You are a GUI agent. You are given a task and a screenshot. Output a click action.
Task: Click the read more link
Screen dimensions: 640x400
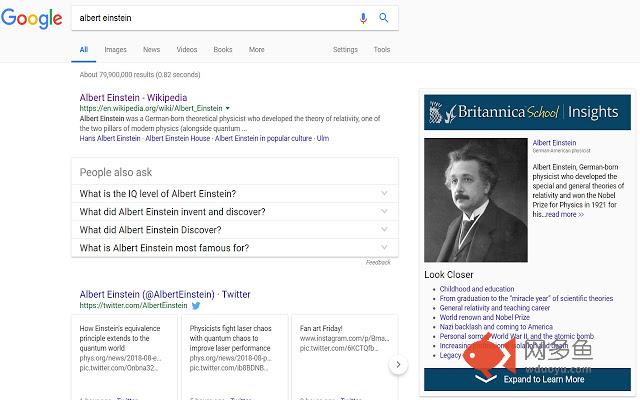(x=565, y=214)
